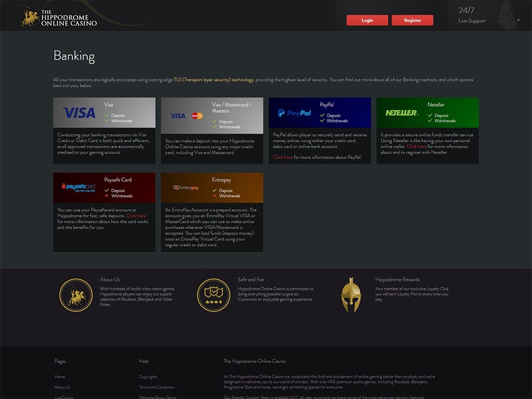Viewport: 532px width, 399px height.
Task: Follow the Paysafecard 'Click here' link
Action: pyautogui.click(x=136, y=216)
